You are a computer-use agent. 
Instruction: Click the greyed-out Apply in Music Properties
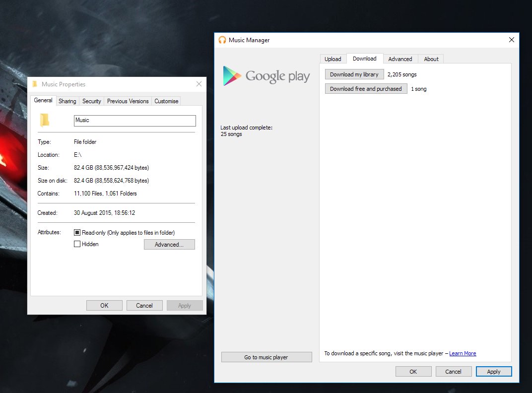coord(185,306)
